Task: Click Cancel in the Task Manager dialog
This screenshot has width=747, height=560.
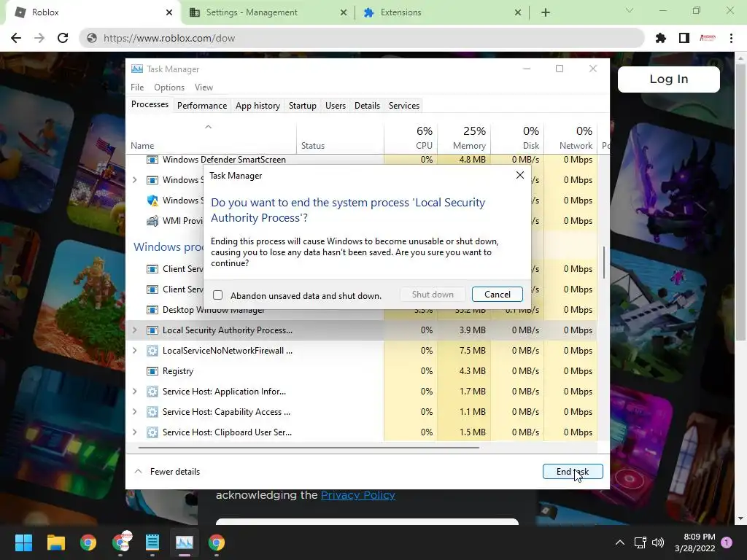Action: point(497,295)
